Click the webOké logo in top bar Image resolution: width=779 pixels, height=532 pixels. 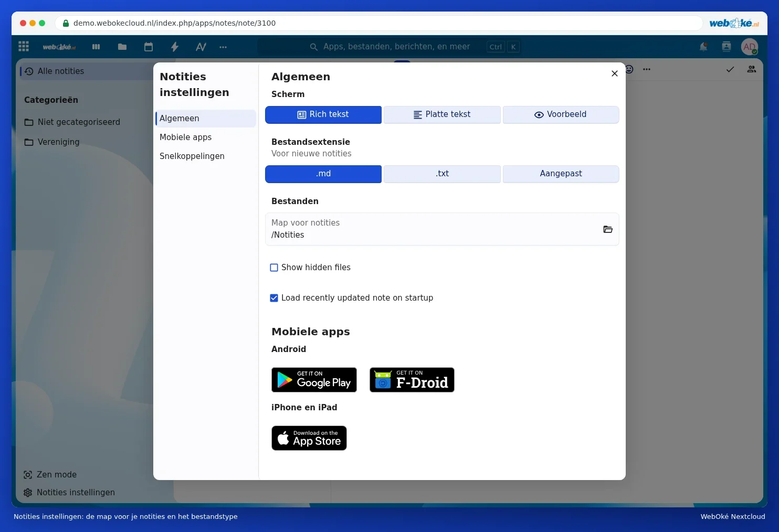59,47
